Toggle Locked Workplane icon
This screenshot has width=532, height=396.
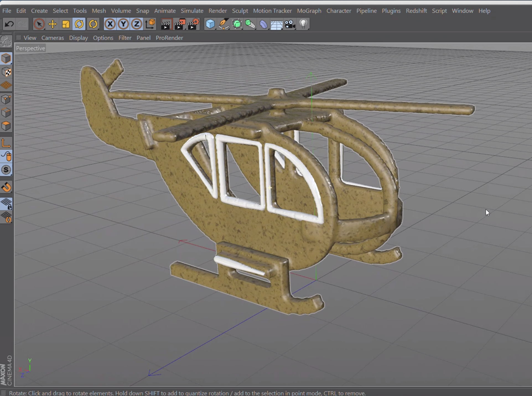point(6,204)
